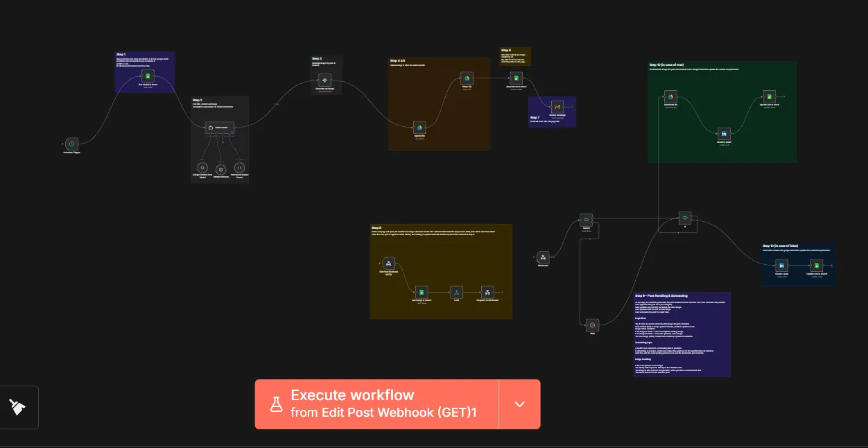Open the LinkedIn Create a post node in Step 10 true
The image size is (868, 448).
pos(724,134)
